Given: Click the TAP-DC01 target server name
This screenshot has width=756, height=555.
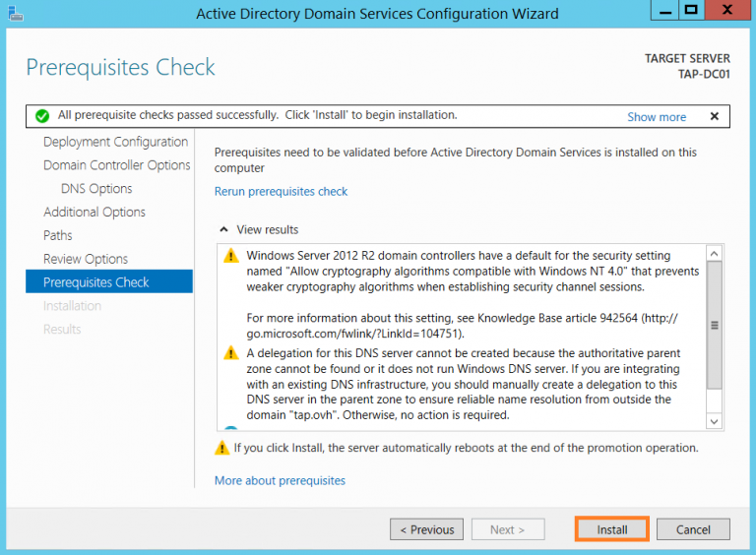Looking at the screenshot, I should [704, 74].
